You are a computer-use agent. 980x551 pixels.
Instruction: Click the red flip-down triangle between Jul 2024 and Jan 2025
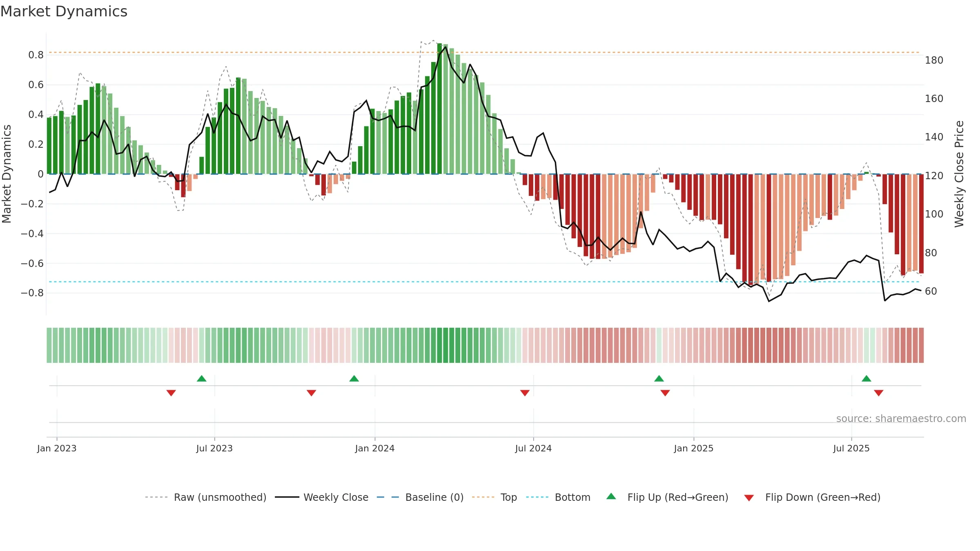pyautogui.click(x=665, y=393)
